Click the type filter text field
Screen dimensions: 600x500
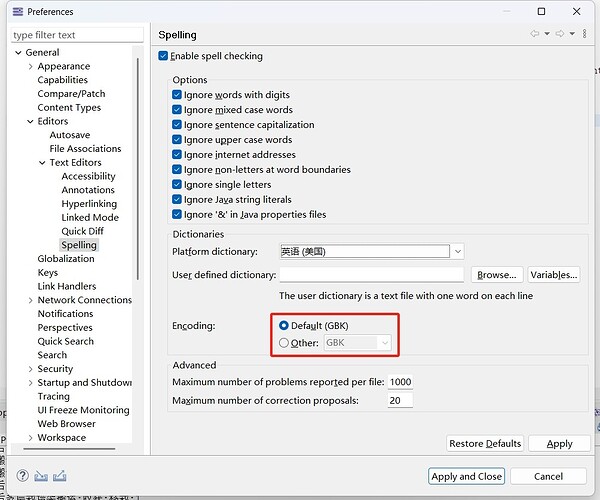click(77, 35)
